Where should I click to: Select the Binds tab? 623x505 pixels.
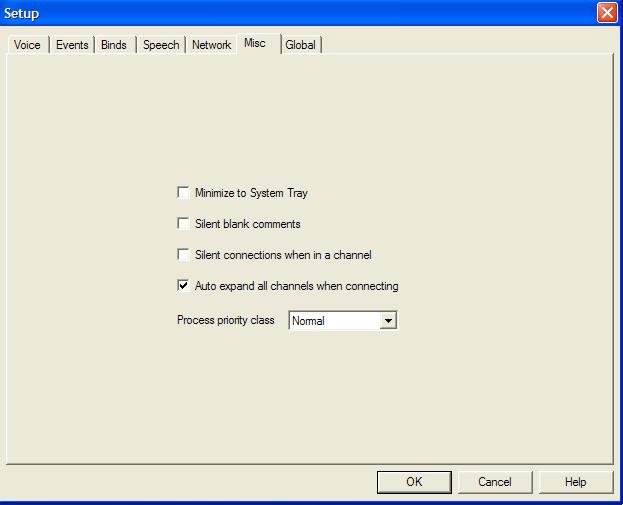(x=114, y=45)
